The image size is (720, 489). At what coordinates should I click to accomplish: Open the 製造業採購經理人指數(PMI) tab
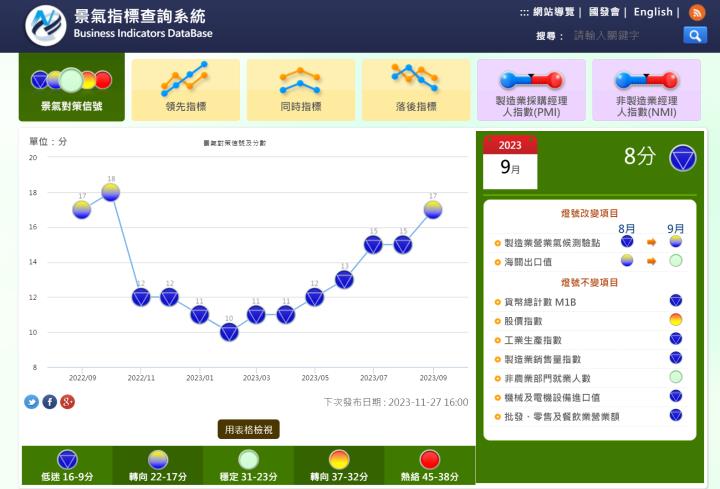tap(531, 90)
